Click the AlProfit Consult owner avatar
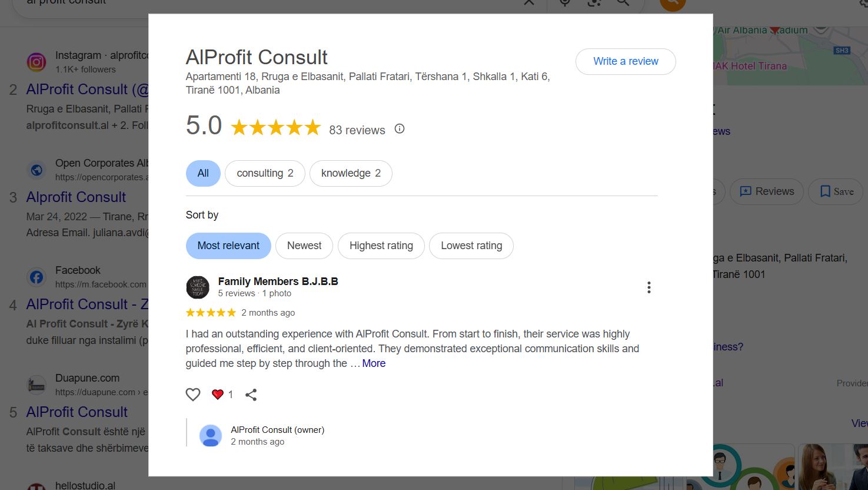The height and width of the screenshot is (490, 868). pyautogui.click(x=211, y=436)
